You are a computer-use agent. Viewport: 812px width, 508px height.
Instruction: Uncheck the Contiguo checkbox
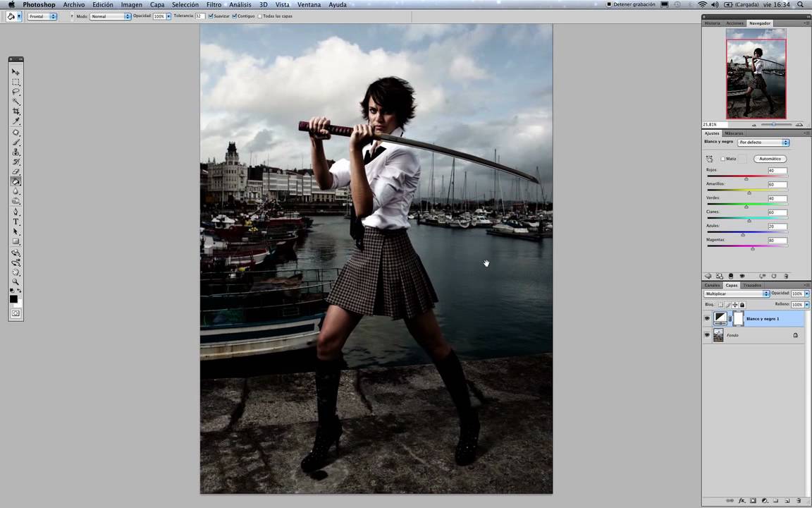[x=235, y=16]
